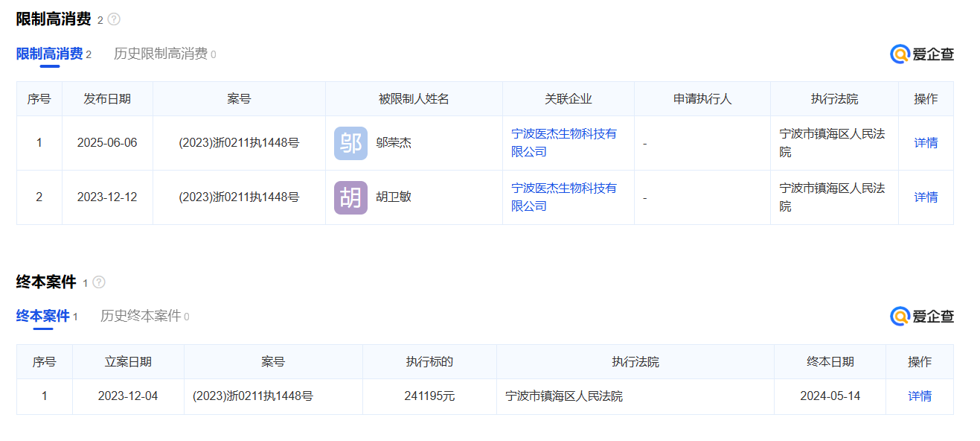The height and width of the screenshot is (441, 980).
Task: View 详情 of the 终本案件 record
Action: click(920, 396)
